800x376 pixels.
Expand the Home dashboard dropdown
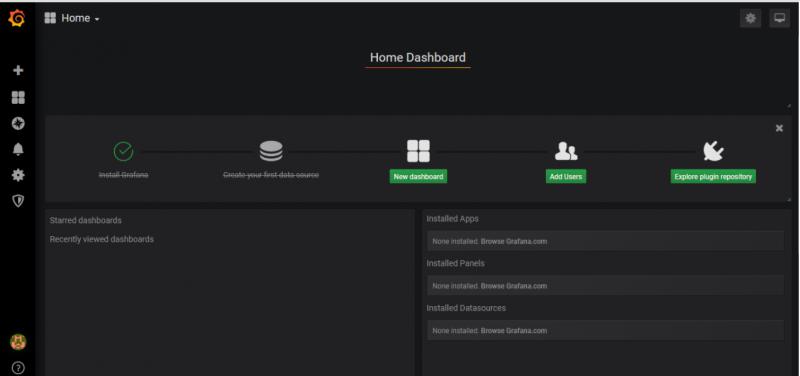click(72, 18)
